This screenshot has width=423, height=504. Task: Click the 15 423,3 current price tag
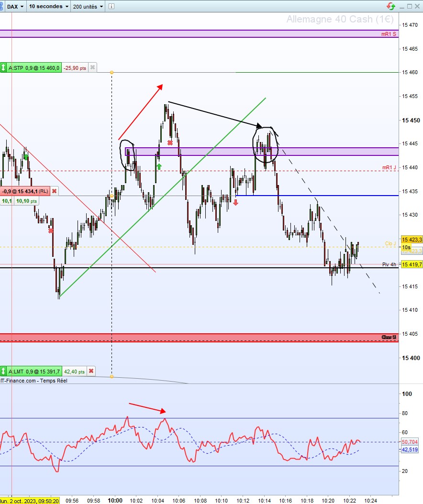click(412, 240)
